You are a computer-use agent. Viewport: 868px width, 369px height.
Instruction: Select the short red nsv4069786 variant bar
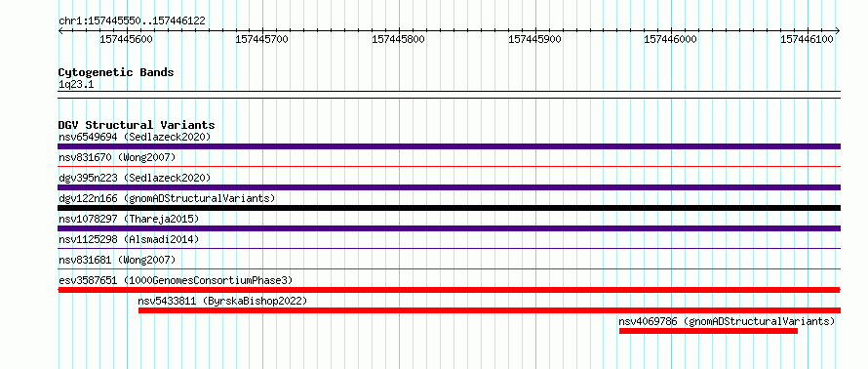[708, 331]
